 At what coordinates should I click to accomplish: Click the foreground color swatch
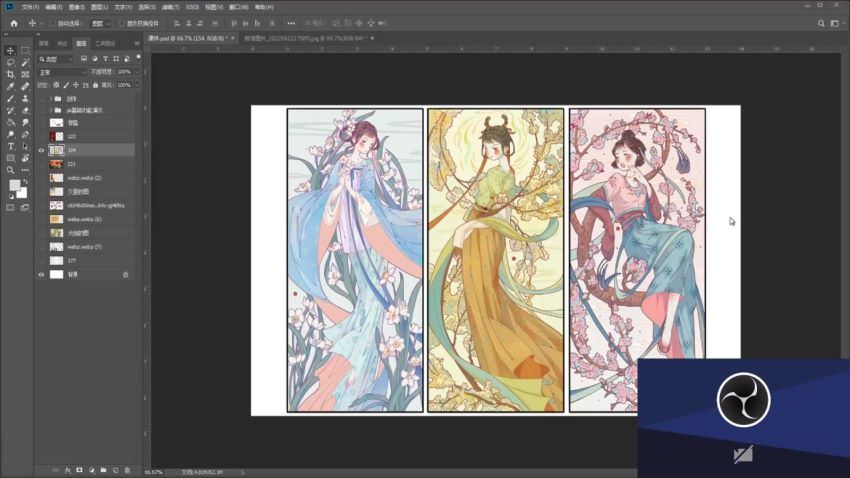15,185
